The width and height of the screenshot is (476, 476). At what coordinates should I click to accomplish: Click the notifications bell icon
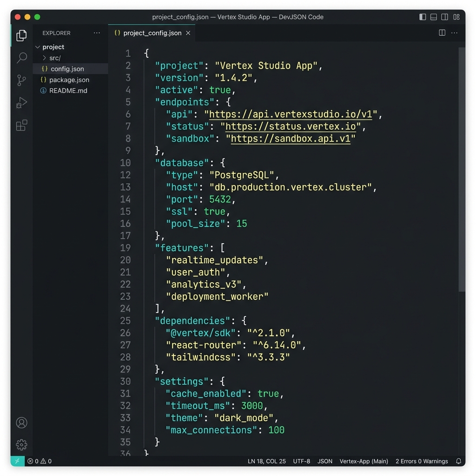(x=458, y=461)
